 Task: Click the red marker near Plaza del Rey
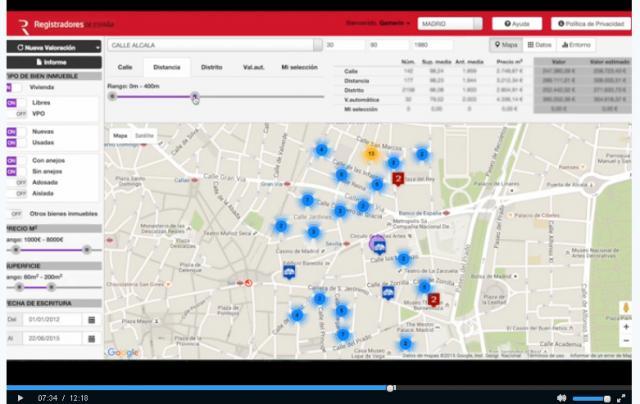coord(398,179)
